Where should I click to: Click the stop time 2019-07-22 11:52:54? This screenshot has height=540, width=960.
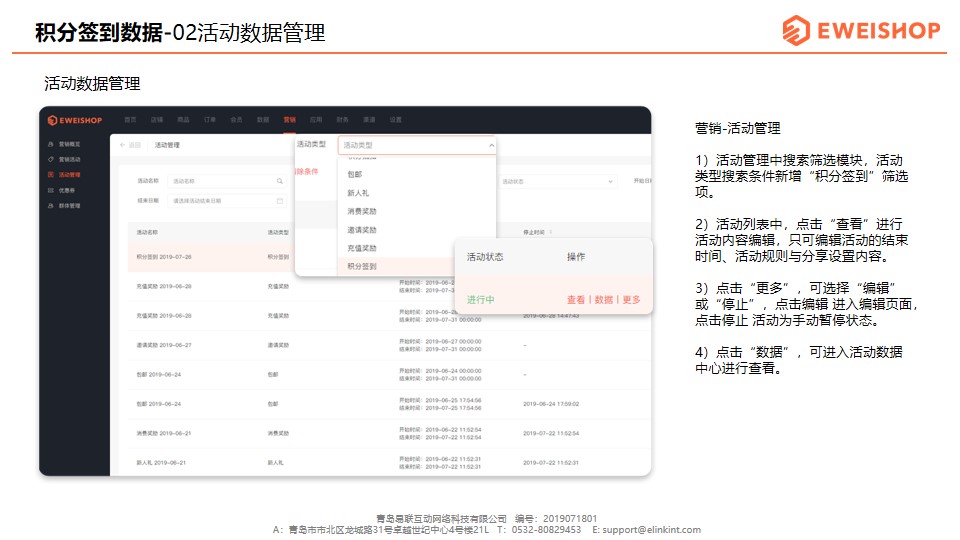click(x=551, y=433)
